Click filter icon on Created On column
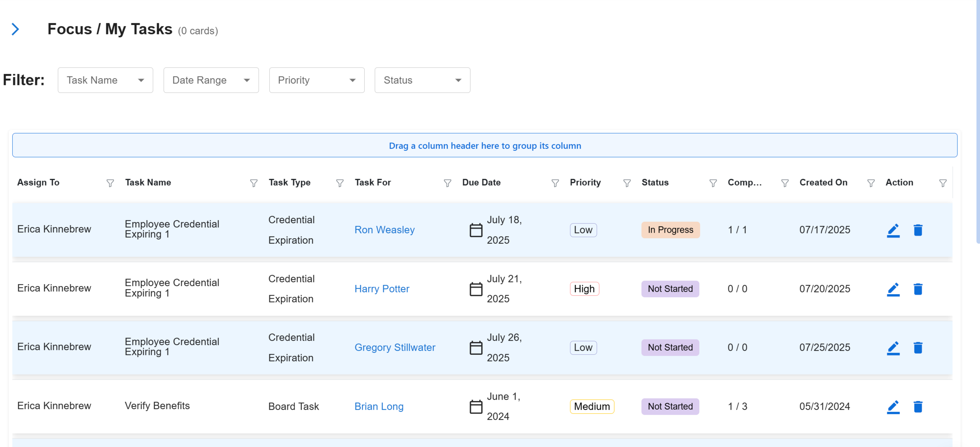 coord(871,183)
